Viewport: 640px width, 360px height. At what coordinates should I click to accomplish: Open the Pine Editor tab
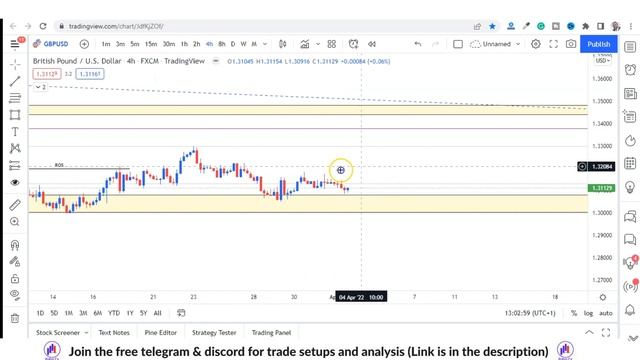(160, 333)
